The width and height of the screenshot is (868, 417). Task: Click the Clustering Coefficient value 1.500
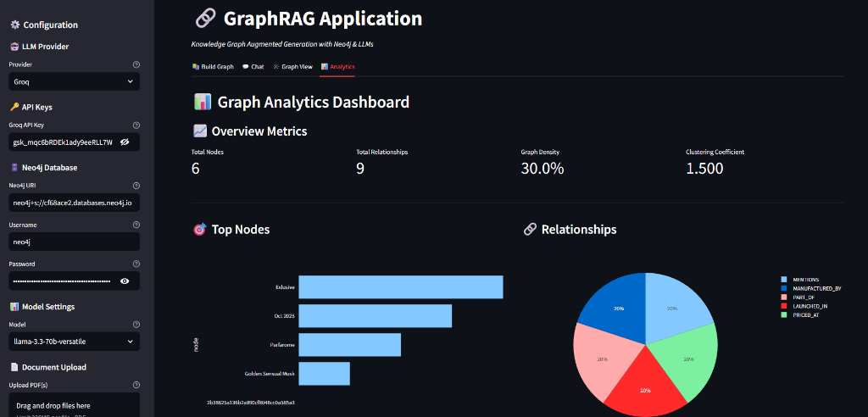[x=704, y=169]
